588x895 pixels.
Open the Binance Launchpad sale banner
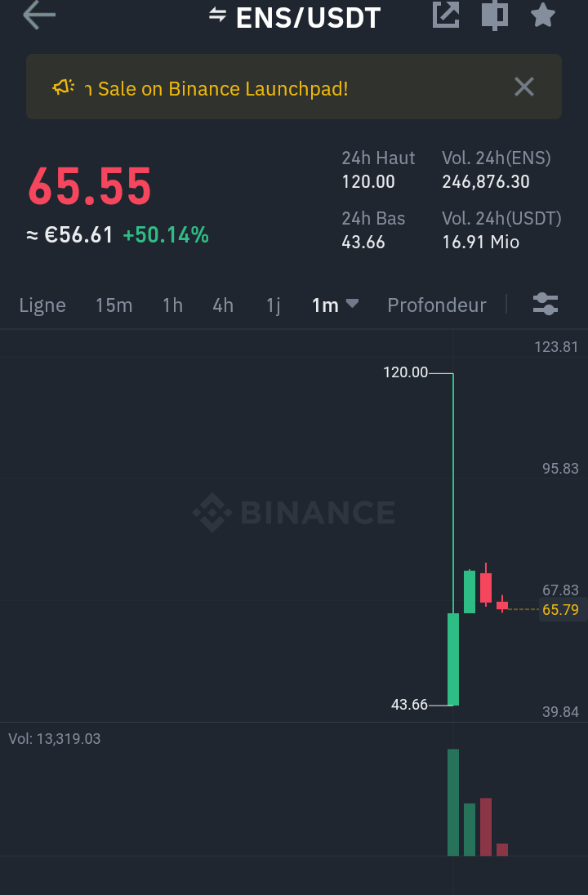[x=222, y=88]
